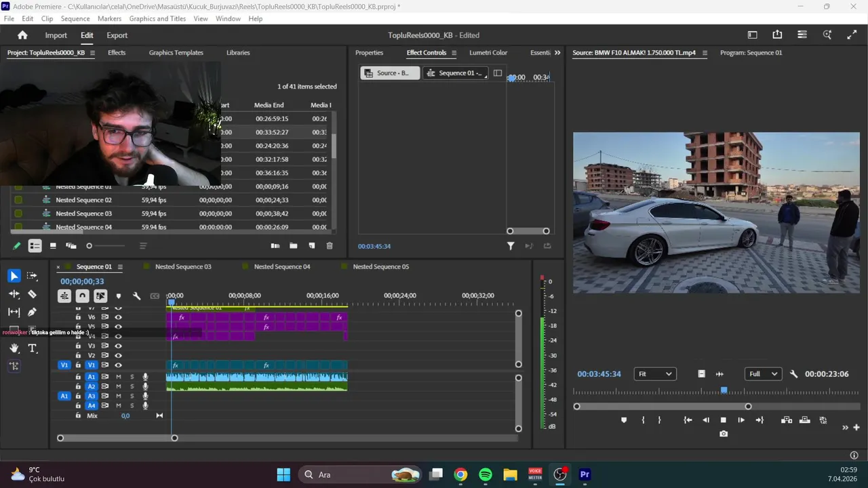Activate the Hand tool
Screen dimensions: 868x488
click(14, 348)
